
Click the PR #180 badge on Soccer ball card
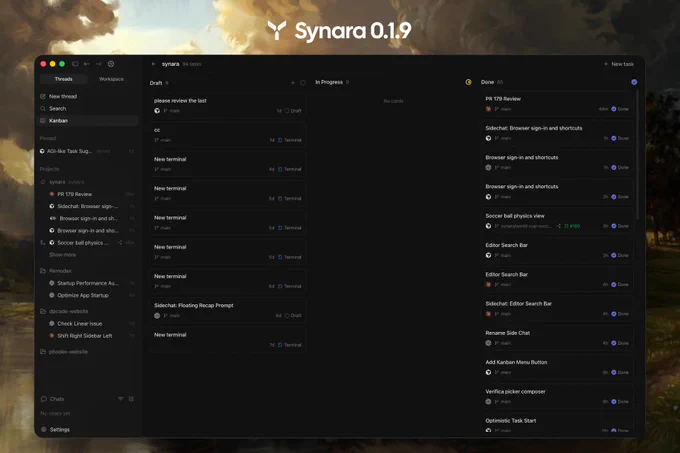(572, 226)
